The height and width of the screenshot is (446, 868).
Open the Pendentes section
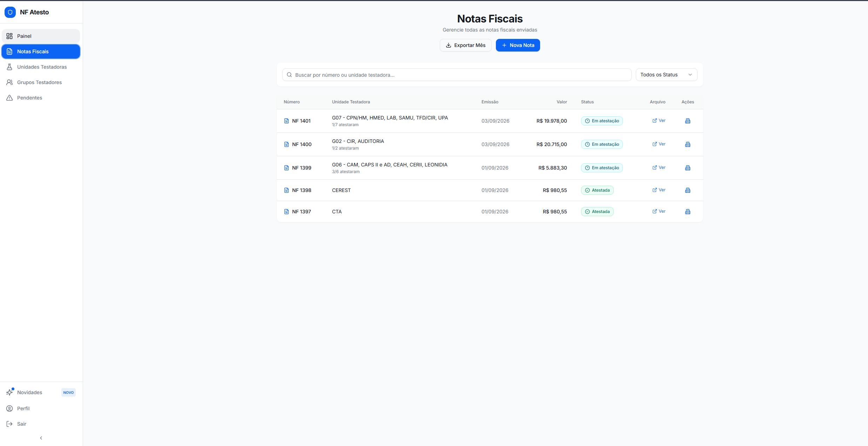41,98
